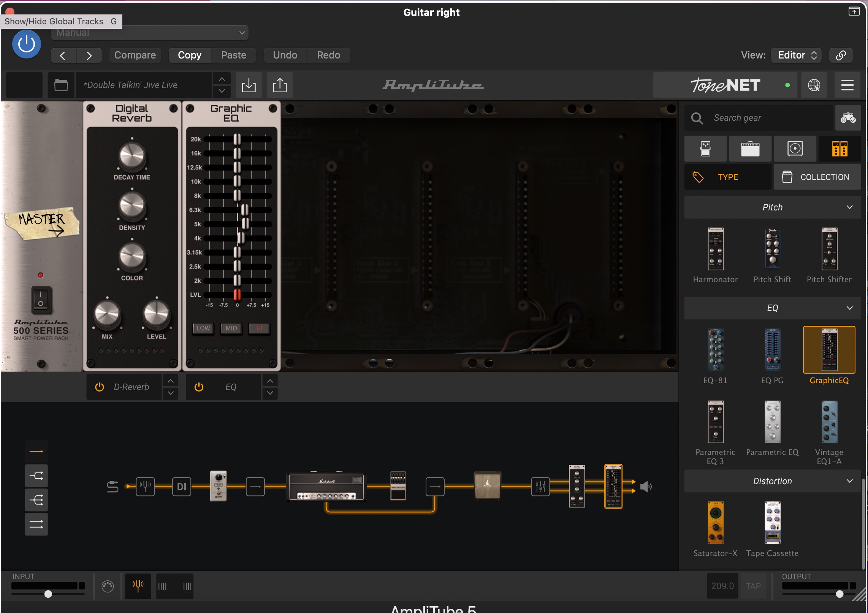The image size is (868, 613).
Task: Select the rack effects gear category
Action: click(839, 149)
